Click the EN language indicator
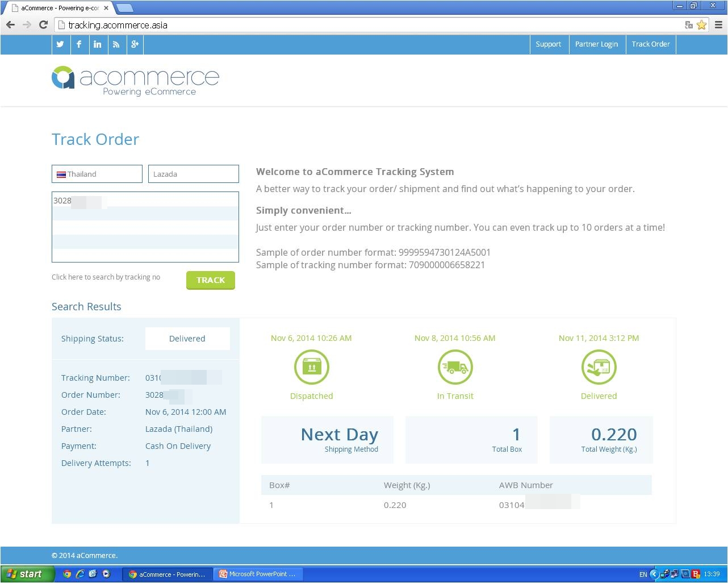Viewport: 728px width, 583px height. (x=643, y=574)
